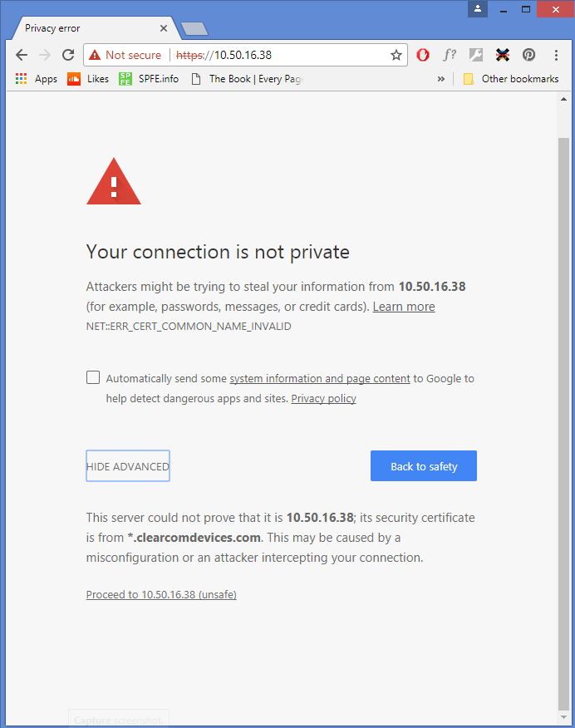Expand hidden bookmarks overflow chevron
The height and width of the screenshot is (728, 575).
(x=440, y=79)
